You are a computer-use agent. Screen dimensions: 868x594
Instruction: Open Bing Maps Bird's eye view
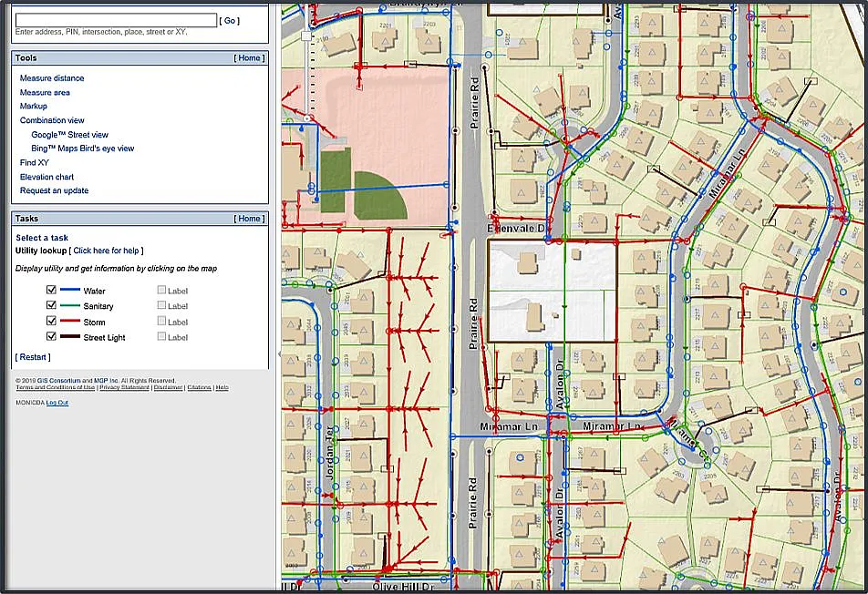click(82, 148)
